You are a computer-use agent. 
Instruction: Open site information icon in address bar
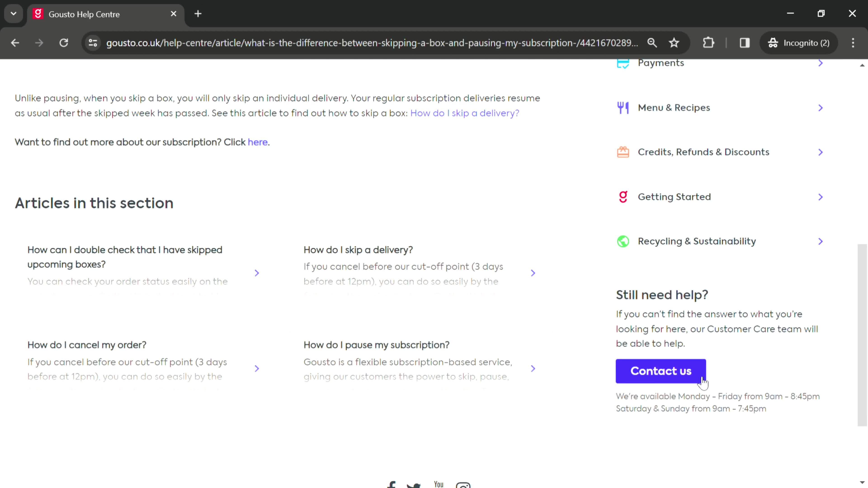pos(93,43)
